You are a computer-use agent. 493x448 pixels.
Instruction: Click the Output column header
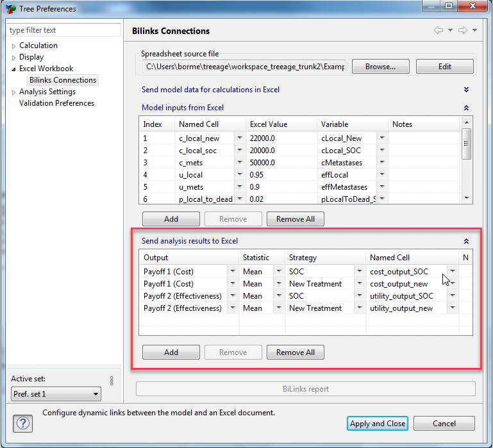[189, 258]
